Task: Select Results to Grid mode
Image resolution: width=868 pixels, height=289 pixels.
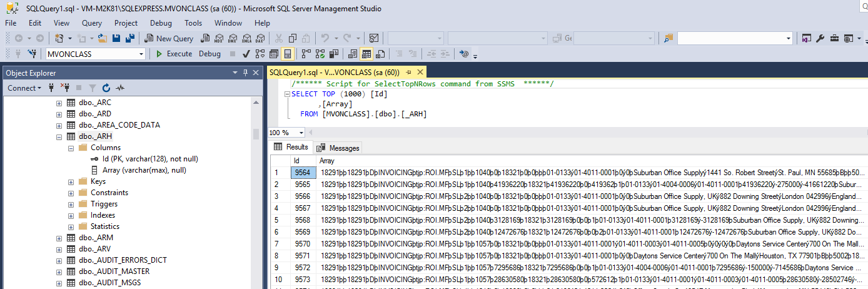Action: 367,54
